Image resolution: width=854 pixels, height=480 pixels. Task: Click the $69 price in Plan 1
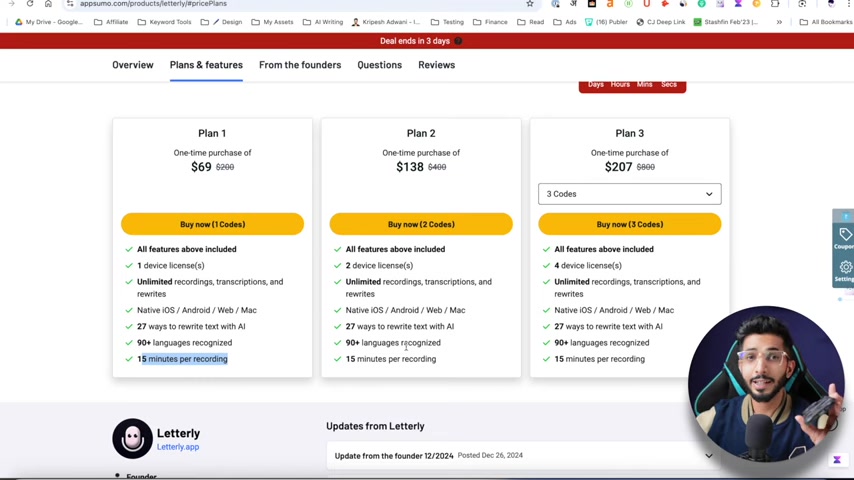tap(201, 167)
